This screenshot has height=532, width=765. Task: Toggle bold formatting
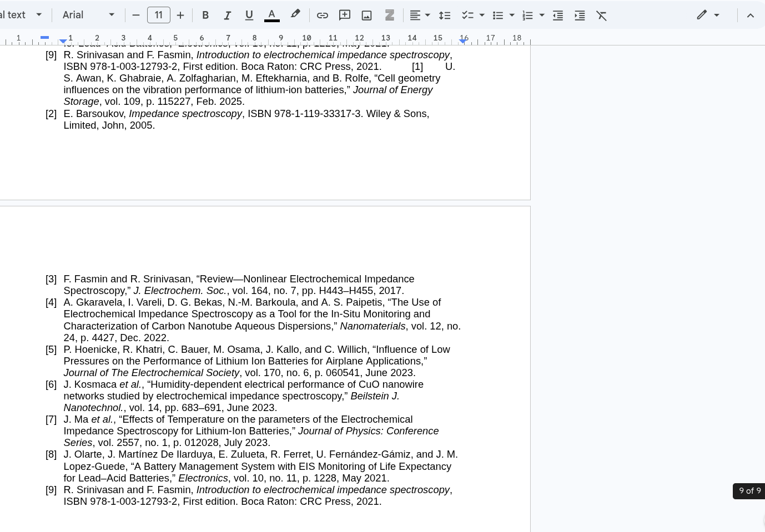[x=205, y=15]
